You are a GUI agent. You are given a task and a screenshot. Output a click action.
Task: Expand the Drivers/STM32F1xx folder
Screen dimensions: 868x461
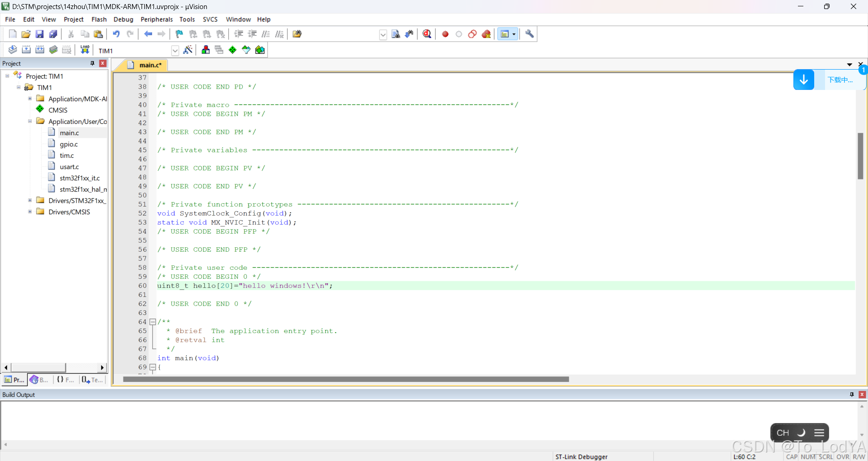[30, 200]
